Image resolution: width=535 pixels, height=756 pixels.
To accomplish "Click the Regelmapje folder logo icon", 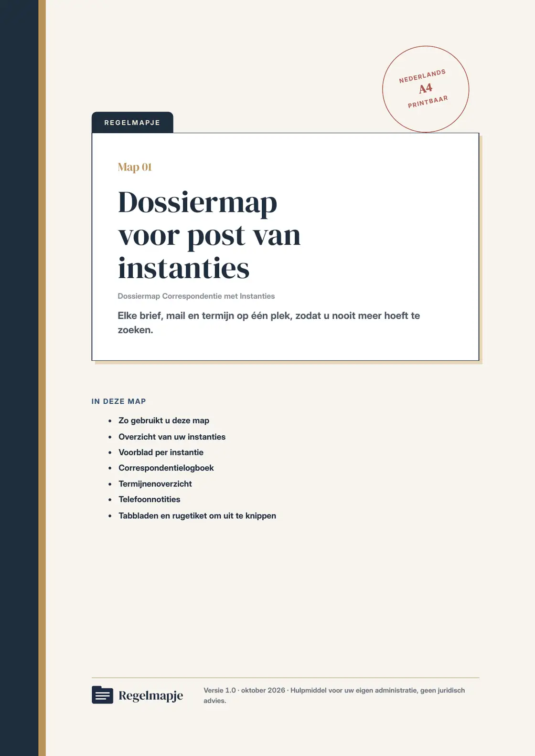I will [102, 695].
